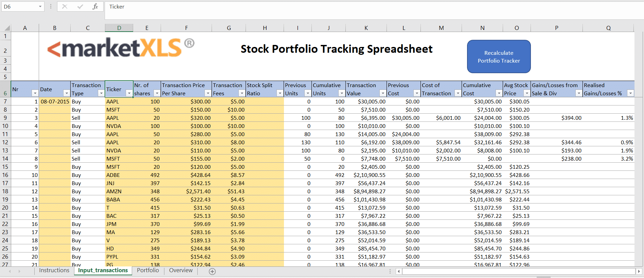Open the Avg Stock Price filter dropdown
The height and width of the screenshot is (278, 644).
tap(527, 93)
